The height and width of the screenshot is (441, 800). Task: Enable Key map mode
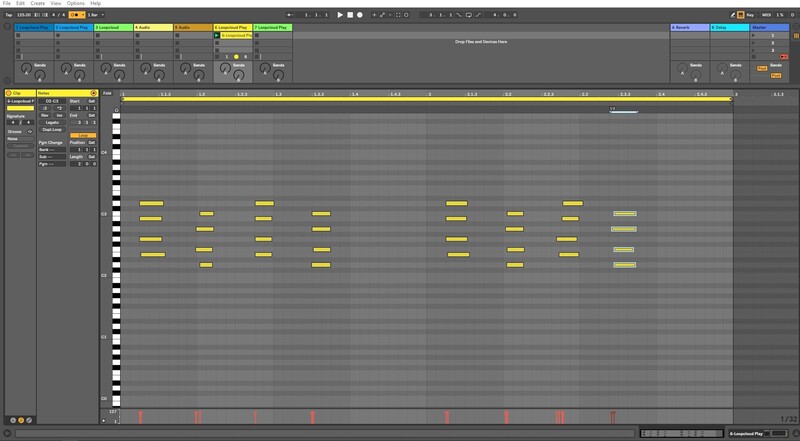point(750,15)
